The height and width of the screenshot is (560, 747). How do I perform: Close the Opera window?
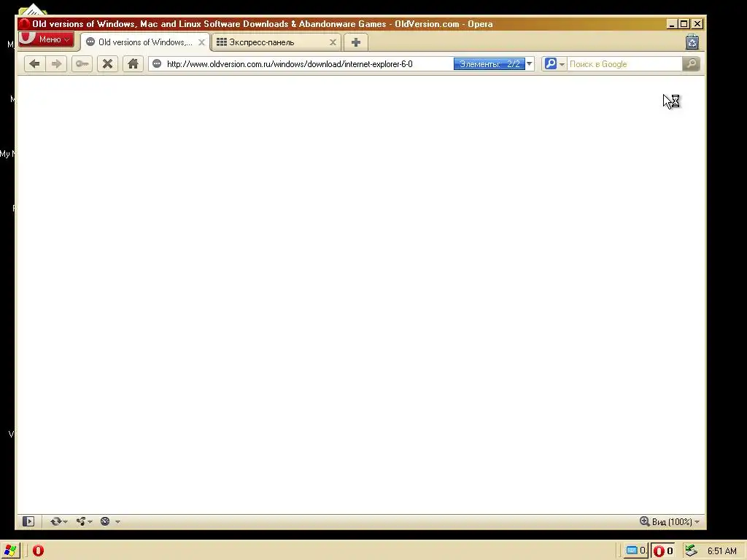click(x=697, y=24)
